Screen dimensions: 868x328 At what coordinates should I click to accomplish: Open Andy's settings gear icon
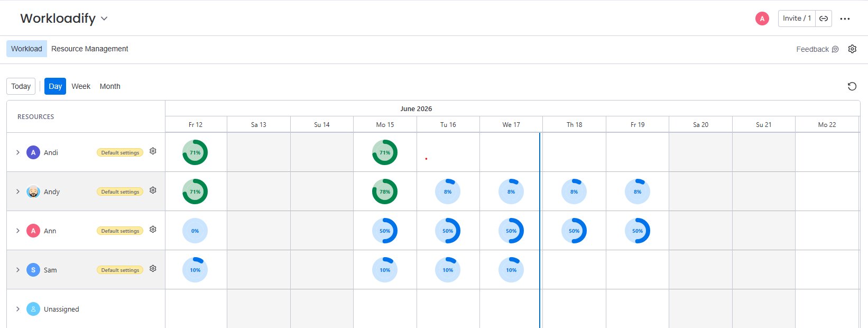point(153,190)
